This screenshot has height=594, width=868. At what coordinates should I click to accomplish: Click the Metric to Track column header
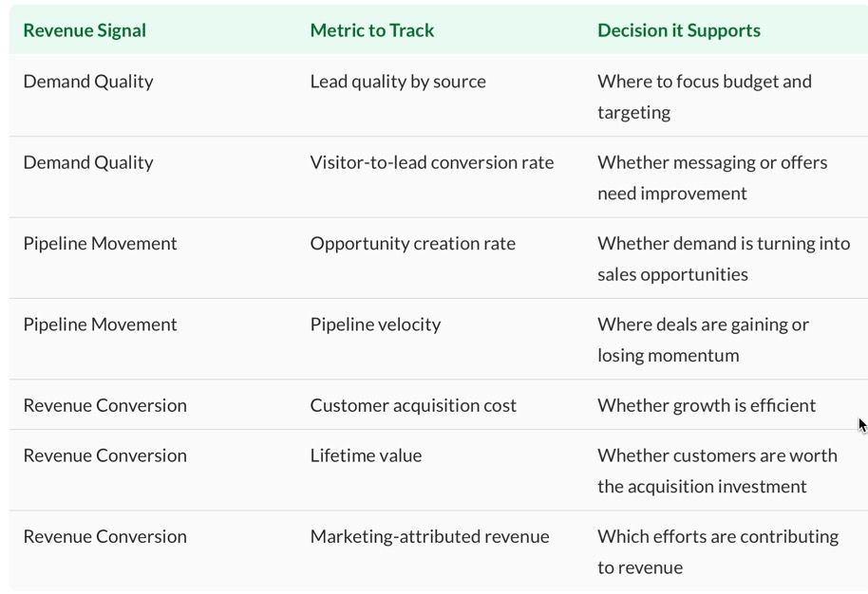click(372, 30)
